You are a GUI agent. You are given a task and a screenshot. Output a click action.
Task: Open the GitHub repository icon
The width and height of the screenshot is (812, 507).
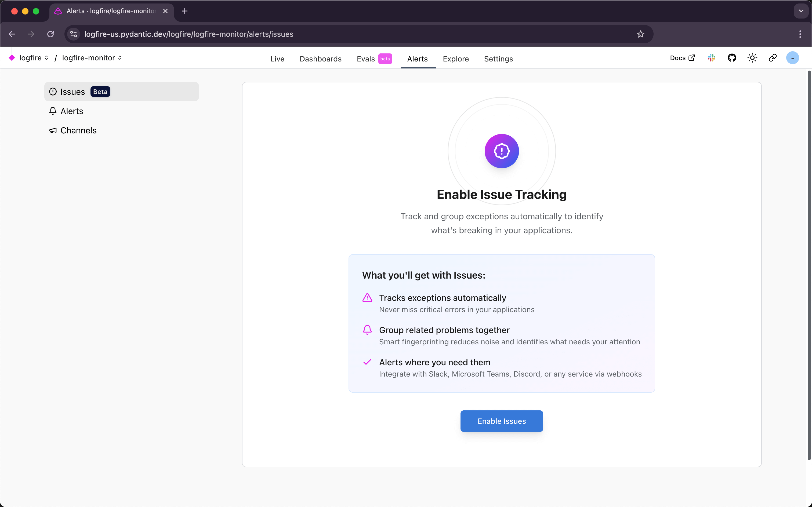pyautogui.click(x=732, y=58)
